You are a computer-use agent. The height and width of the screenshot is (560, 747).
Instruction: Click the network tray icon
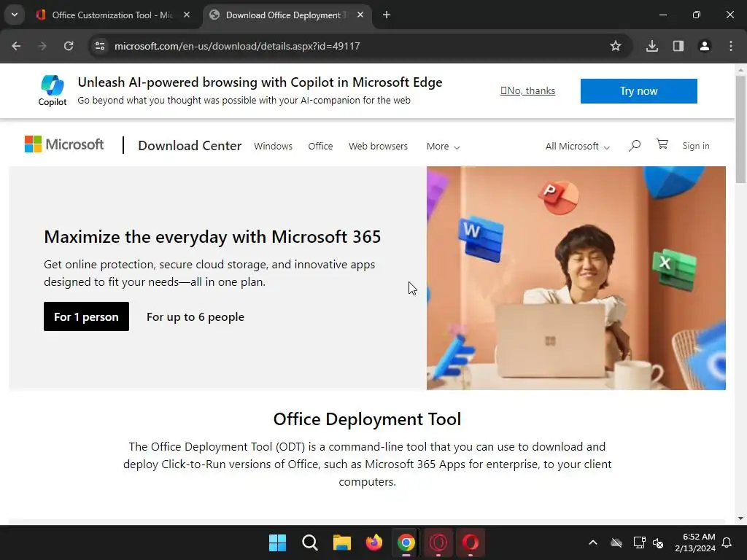pyautogui.click(x=639, y=542)
